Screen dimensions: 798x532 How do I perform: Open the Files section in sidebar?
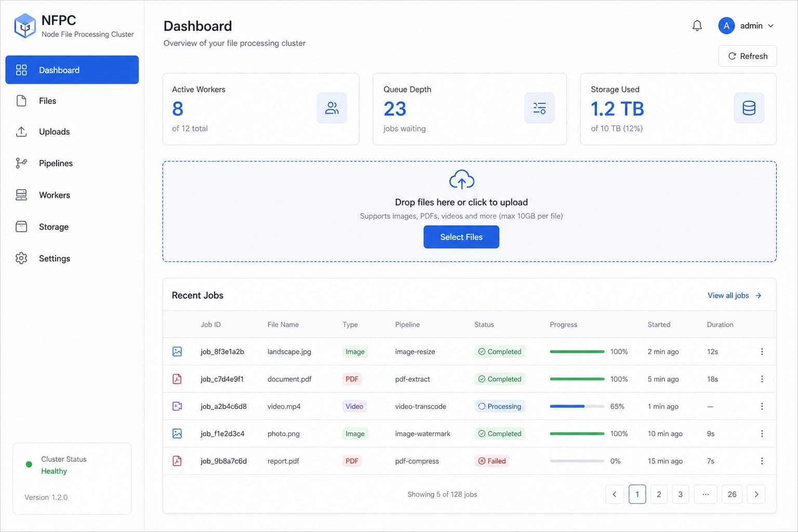click(72, 101)
